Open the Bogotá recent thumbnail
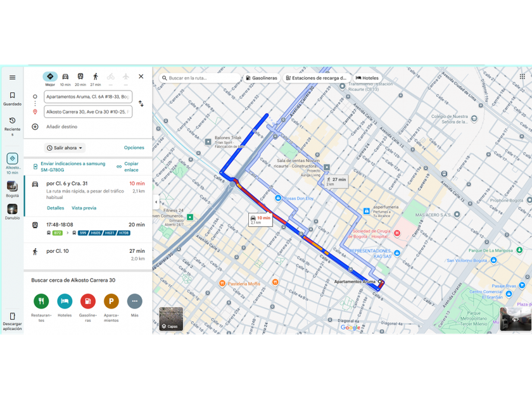This screenshot has width=532, height=399. coord(12,189)
